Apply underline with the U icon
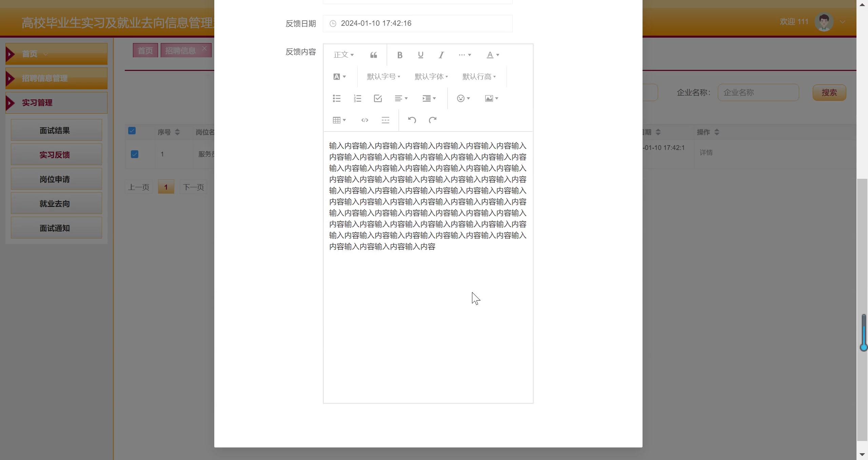 pyautogui.click(x=420, y=55)
